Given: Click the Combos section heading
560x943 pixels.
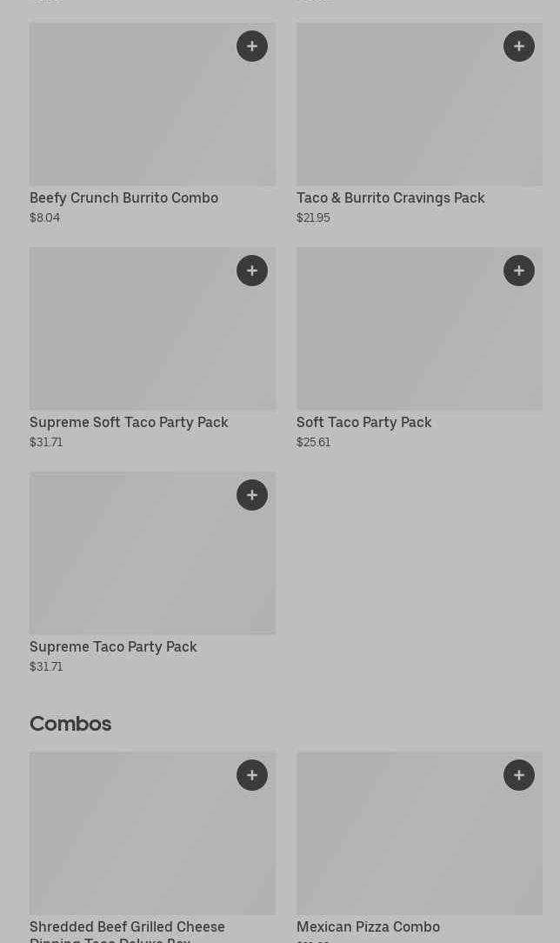Looking at the screenshot, I should click(70, 724).
